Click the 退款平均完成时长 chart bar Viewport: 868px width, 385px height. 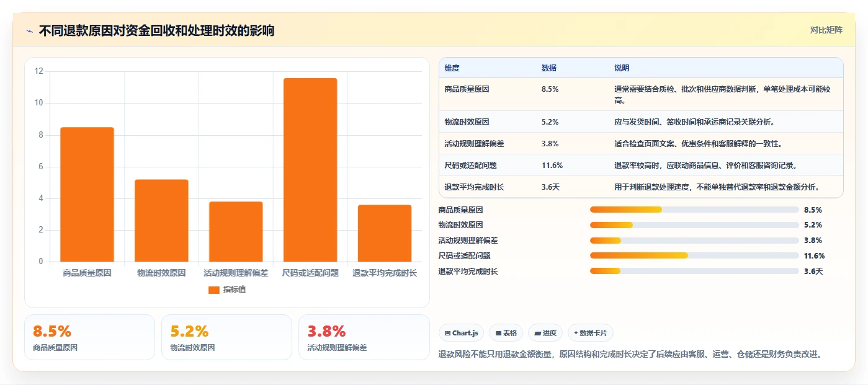(x=385, y=233)
